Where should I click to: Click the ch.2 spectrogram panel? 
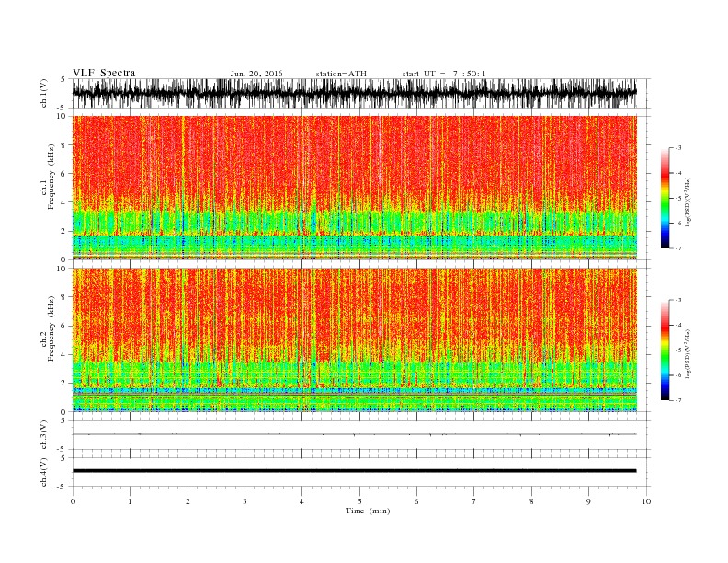(x=355, y=340)
